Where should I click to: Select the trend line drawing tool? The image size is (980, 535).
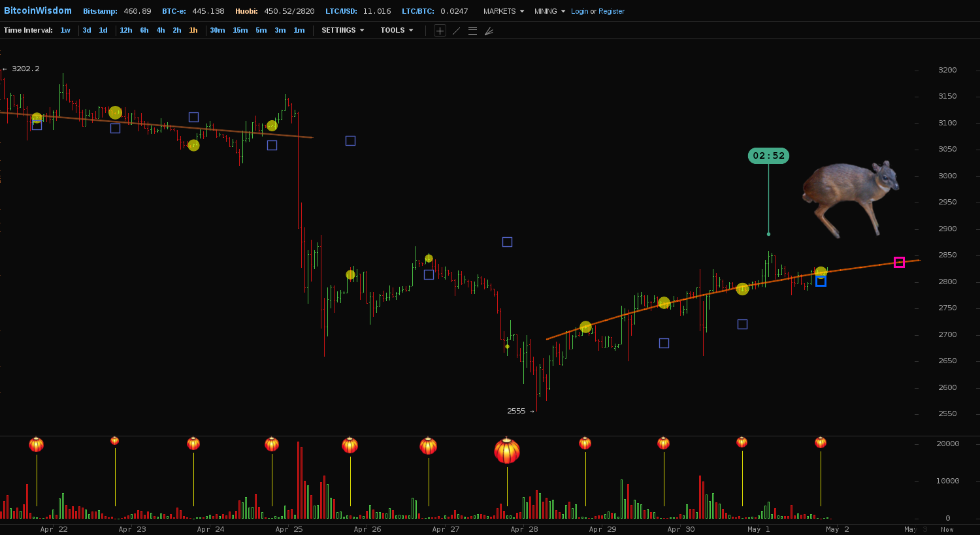456,31
